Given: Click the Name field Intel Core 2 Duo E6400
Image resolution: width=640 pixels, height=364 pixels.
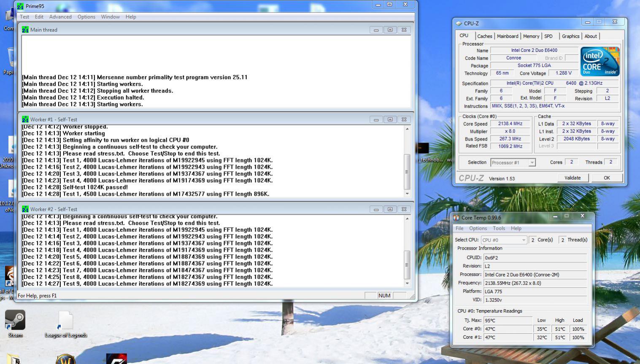Looking at the screenshot, I should point(534,50).
